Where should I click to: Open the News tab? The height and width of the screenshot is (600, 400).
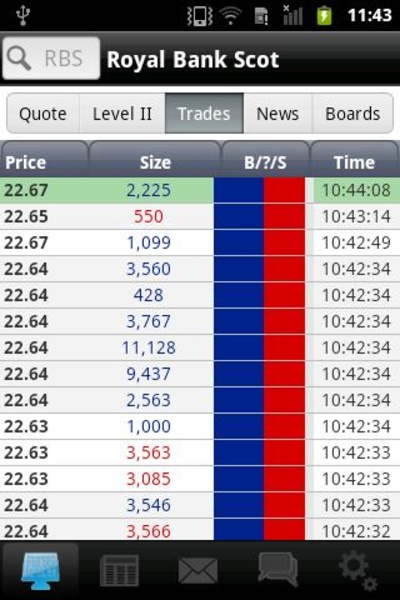(x=278, y=114)
